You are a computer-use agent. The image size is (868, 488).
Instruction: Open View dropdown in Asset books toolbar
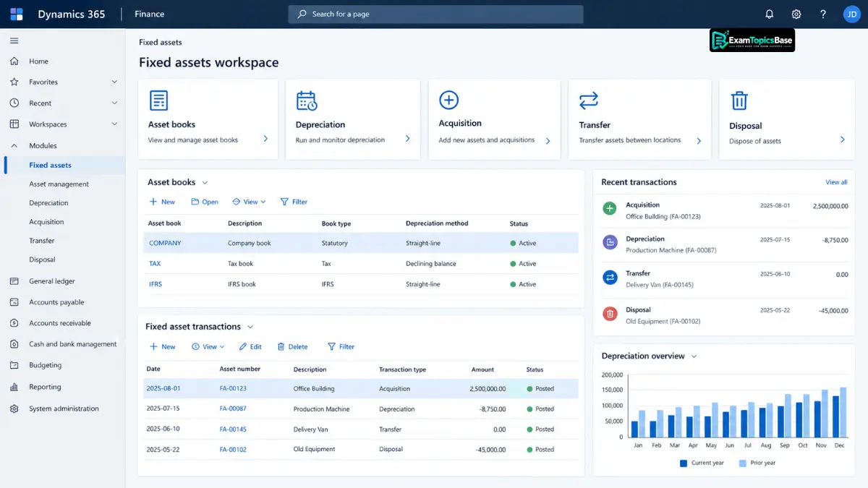click(x=249, y=202)
